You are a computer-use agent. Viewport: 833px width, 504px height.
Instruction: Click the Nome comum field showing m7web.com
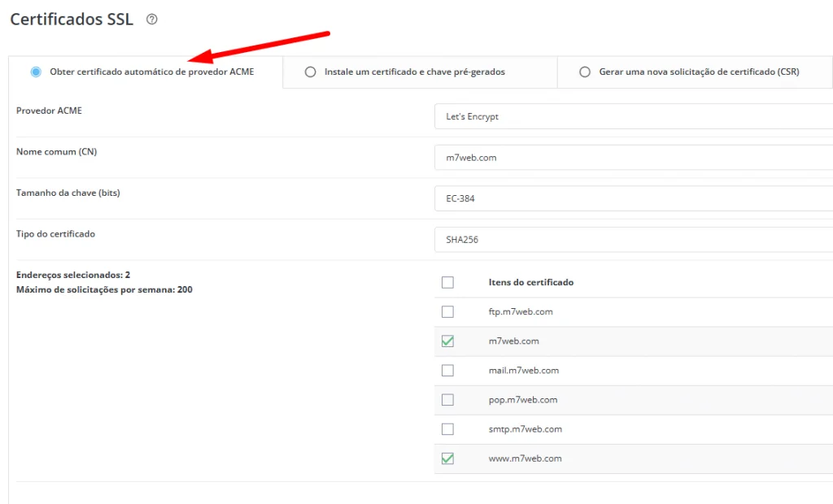633,157
